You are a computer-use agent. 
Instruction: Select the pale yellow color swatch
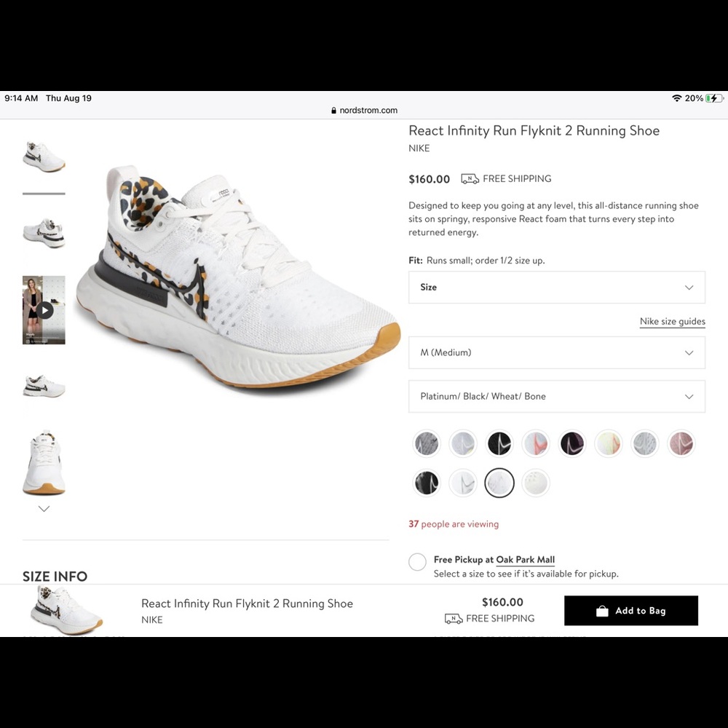609,443
